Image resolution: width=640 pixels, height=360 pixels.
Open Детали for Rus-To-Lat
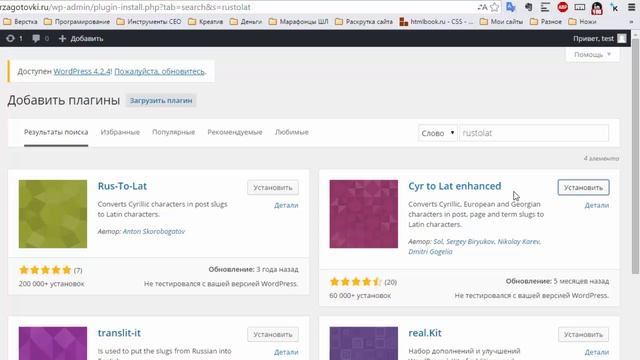pos(286,205)
